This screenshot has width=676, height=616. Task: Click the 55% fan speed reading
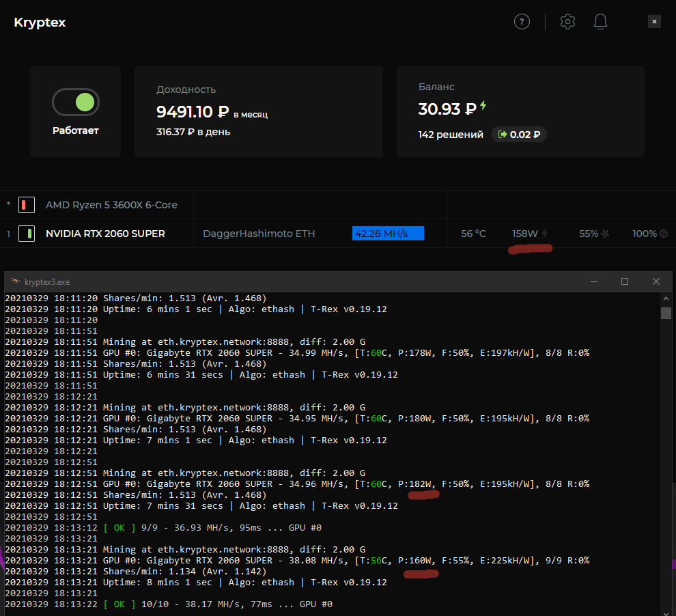point(589,234)
